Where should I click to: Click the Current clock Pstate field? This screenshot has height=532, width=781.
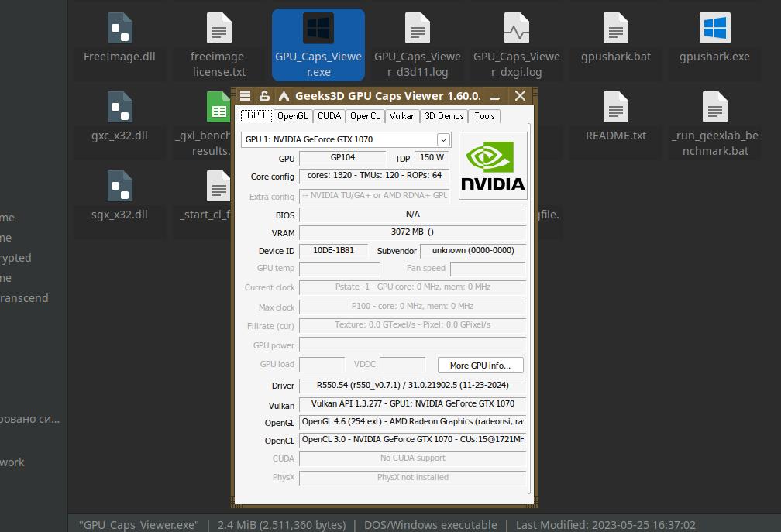pos(412,287)
